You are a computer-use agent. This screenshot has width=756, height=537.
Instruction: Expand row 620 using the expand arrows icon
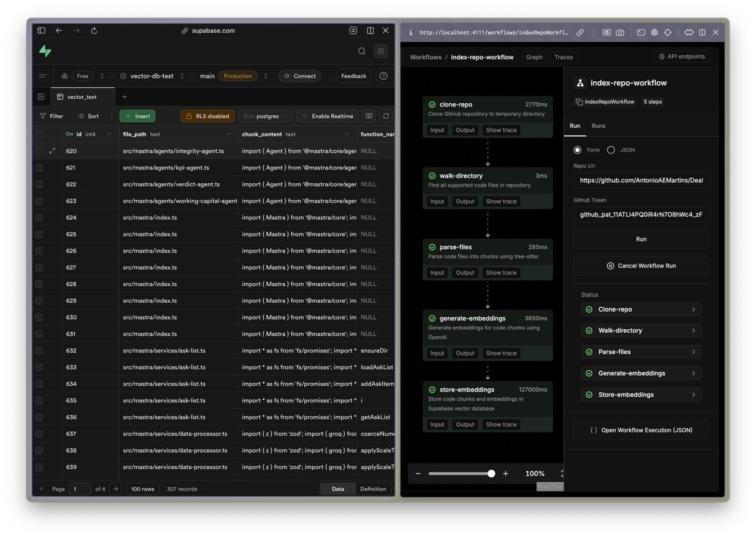[x=52, y=151]
